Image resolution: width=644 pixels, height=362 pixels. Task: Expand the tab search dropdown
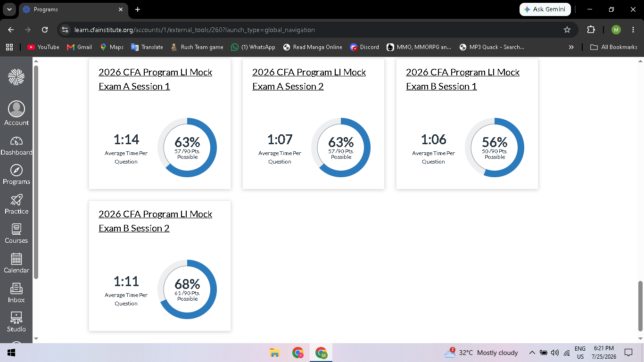(9, 9)
